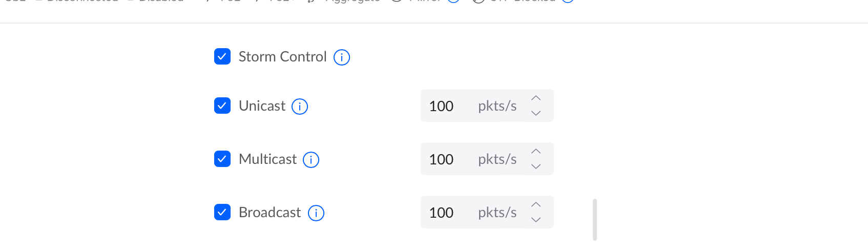
Task: Click the Storm Control label text
Action: (x=282, y=56)
